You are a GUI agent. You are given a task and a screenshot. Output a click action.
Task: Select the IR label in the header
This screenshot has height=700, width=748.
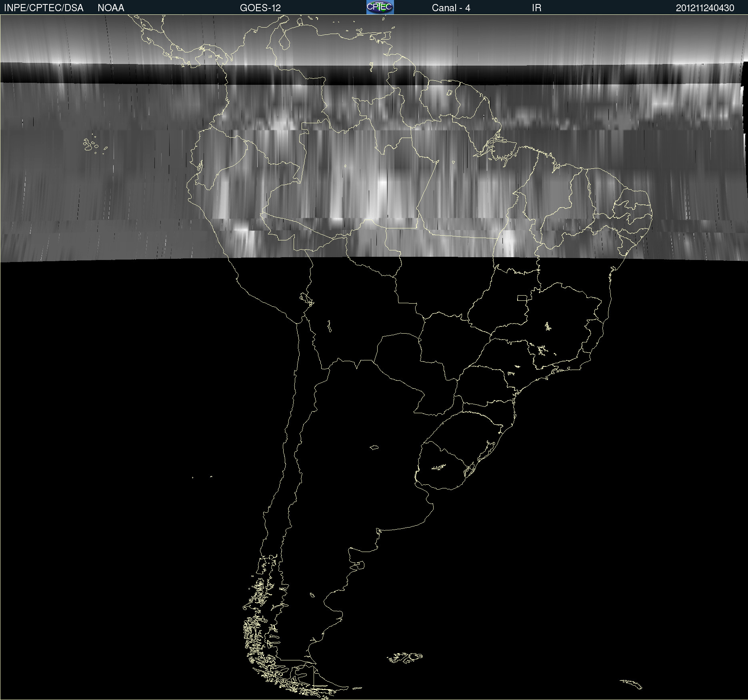pyautogui.click(x=536, y=8)
